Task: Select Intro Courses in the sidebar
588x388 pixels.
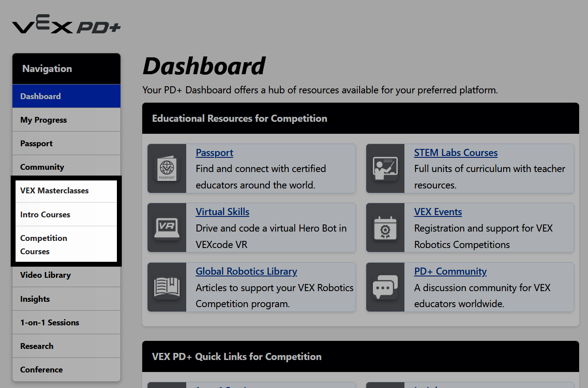Action: (x=66, y=214)
